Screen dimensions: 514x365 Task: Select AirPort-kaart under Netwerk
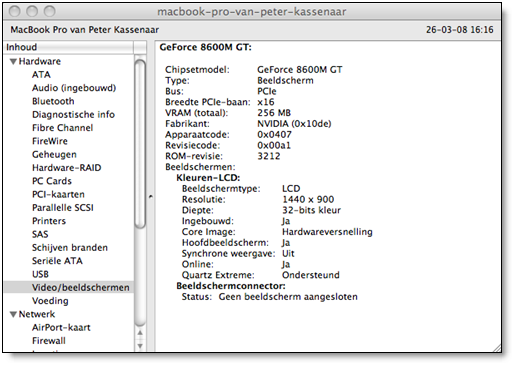[x=61, y=328]
